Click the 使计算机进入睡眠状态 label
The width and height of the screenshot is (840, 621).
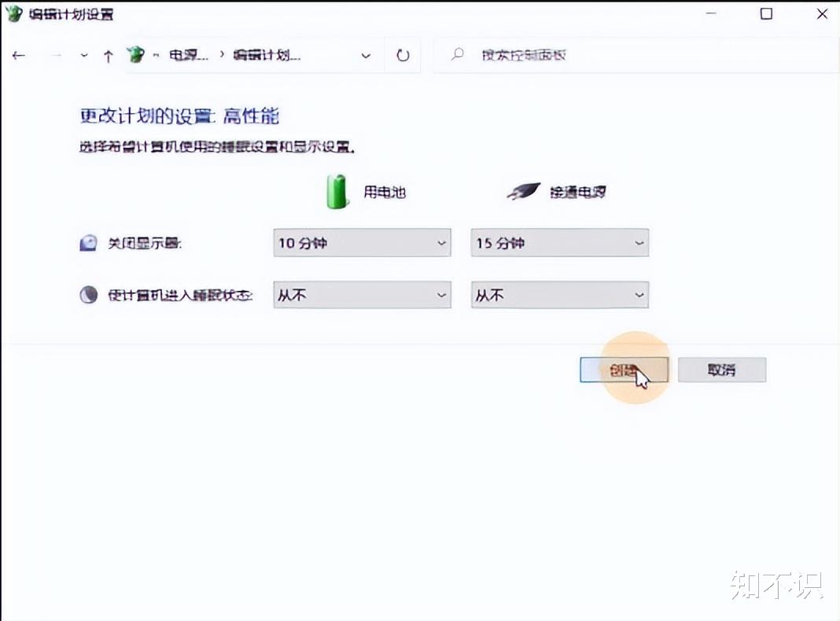coord(180,295)
